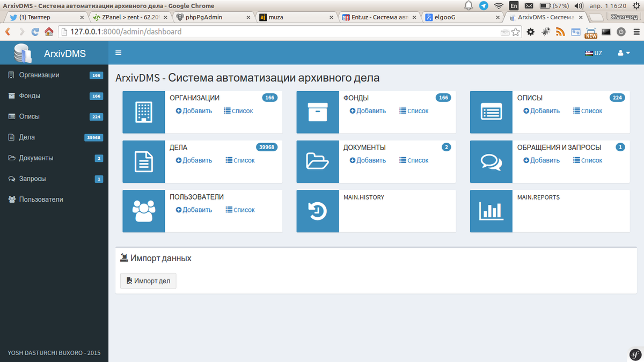644x362 pixels.
Task: Click the gear extension icon in Chrome toolbar
Action: coord(530,32)
